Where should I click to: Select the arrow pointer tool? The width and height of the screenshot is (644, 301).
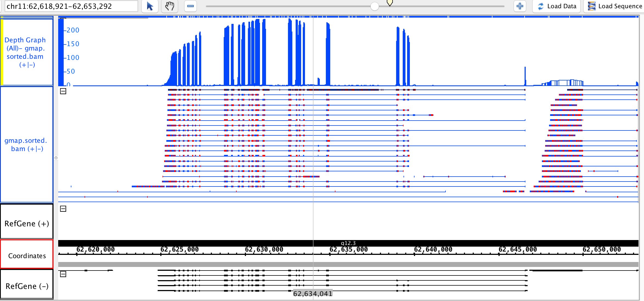(x=150, y=6)
